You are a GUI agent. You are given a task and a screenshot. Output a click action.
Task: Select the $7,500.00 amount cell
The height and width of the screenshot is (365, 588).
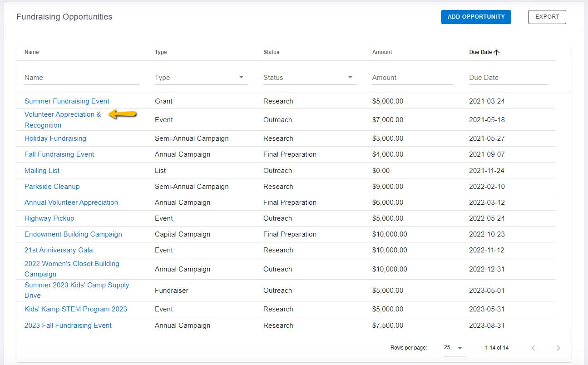[x=388, y=326]
